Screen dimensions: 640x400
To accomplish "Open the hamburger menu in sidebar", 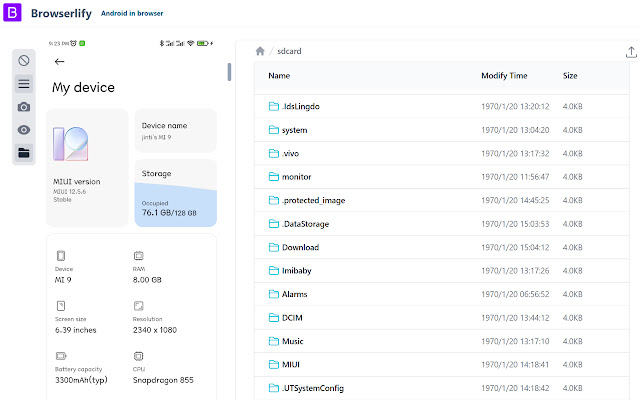I will [x=24, y=84].
